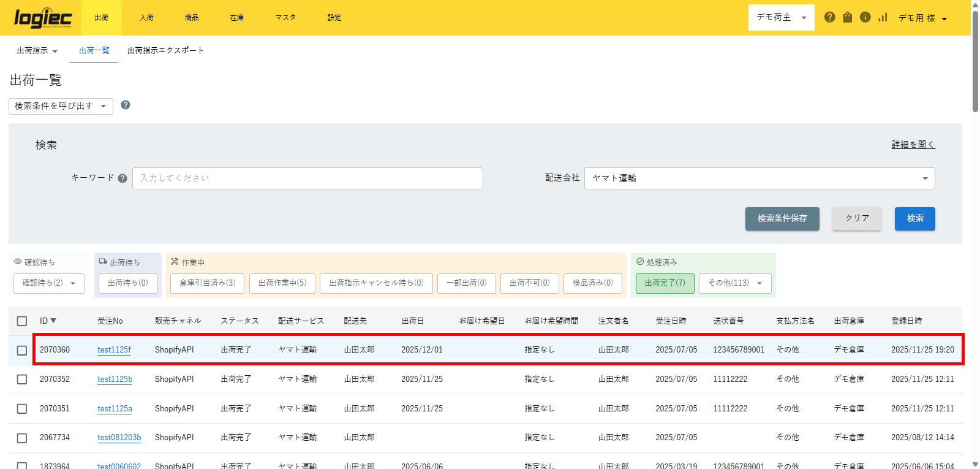Open the マスタ top menu
Screen dimensions: 980x469
pyautogui.click(x=285, y=18)
